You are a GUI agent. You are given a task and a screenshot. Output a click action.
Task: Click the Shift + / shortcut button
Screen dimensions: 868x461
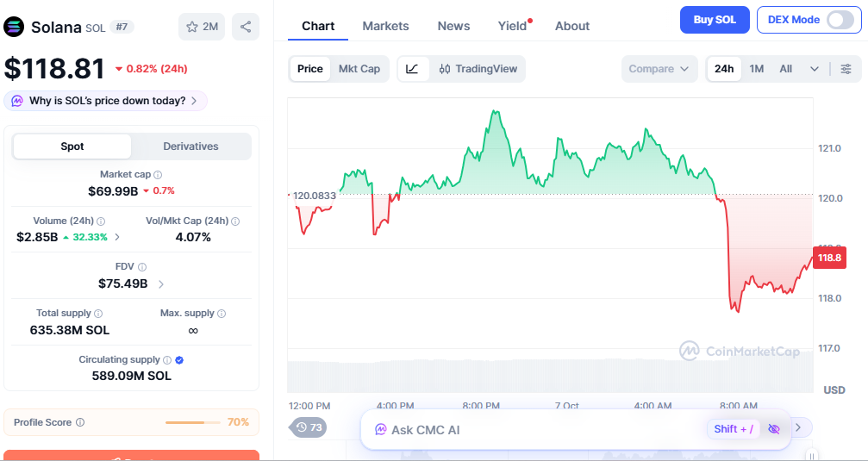coord(734,429)
